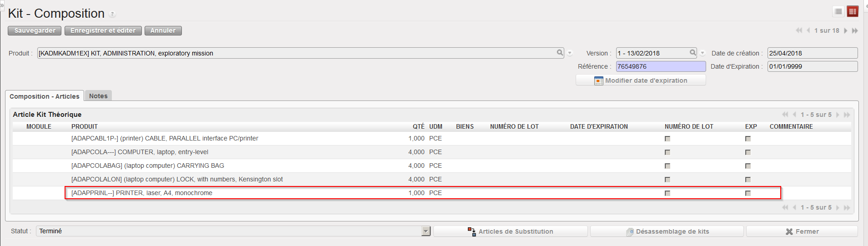Screen dimensions: 868x246
Task: Click Enregistrer et éditer button
Action: pos(103,30)
